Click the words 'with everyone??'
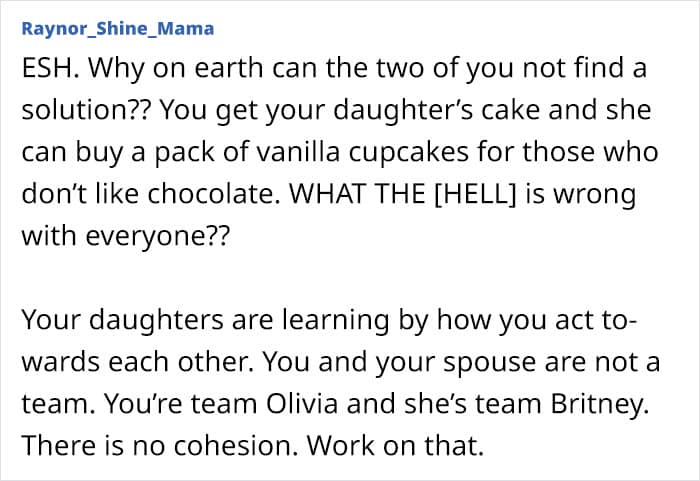700x481 pixels. (126, 236)
